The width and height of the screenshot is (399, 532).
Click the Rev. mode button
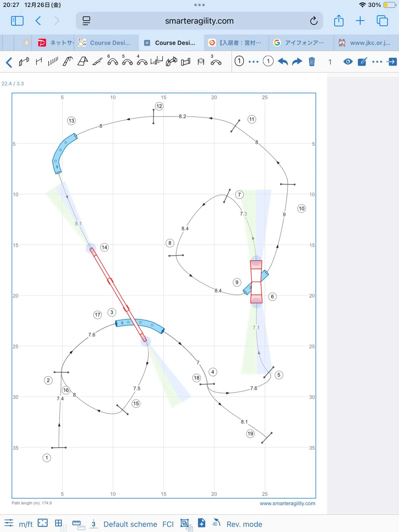click(244, 524)
